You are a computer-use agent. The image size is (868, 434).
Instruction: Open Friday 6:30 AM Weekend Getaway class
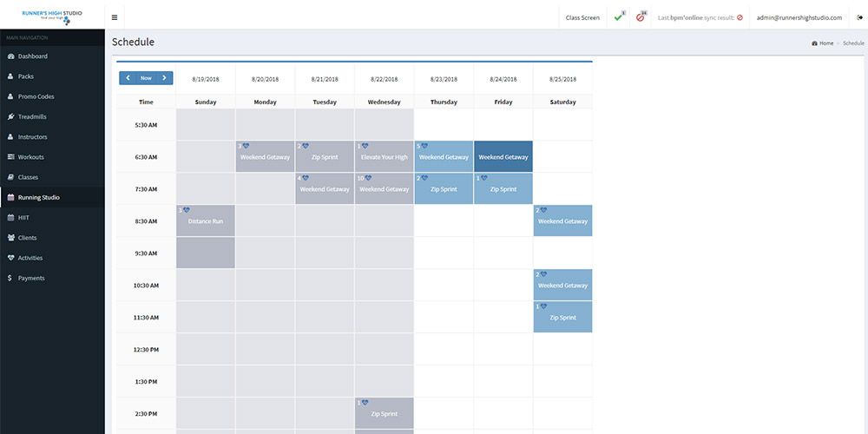tap(503, 156)
